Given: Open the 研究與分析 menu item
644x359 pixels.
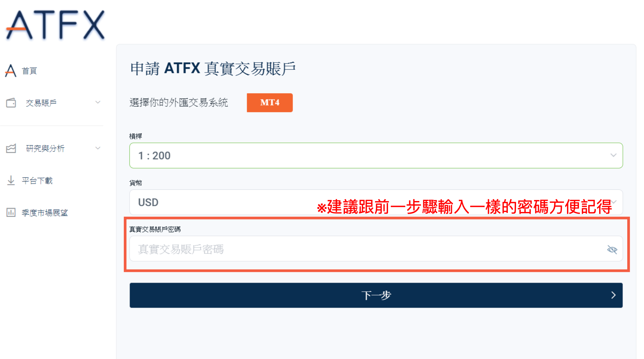Looking at the screenshot, I should point(45,148).
